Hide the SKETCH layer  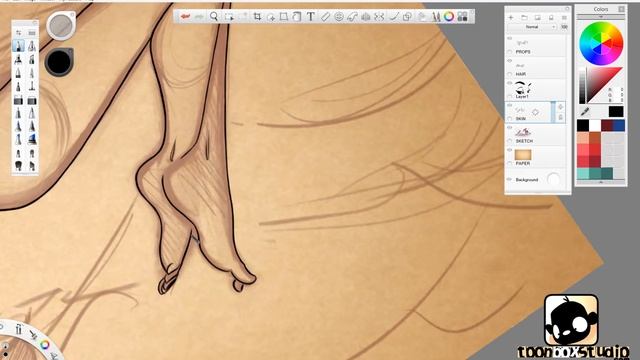coord(509,127)
